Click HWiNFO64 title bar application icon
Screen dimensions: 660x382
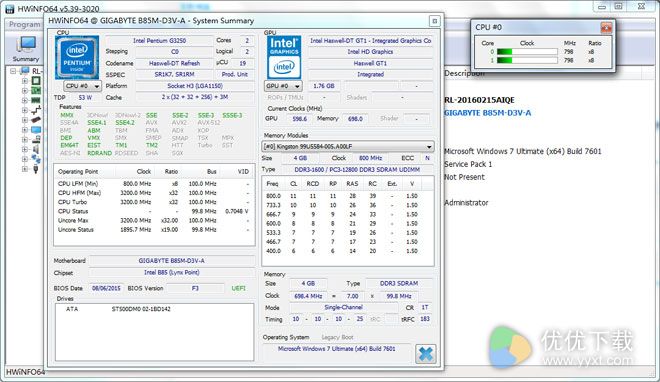(9, 8)
